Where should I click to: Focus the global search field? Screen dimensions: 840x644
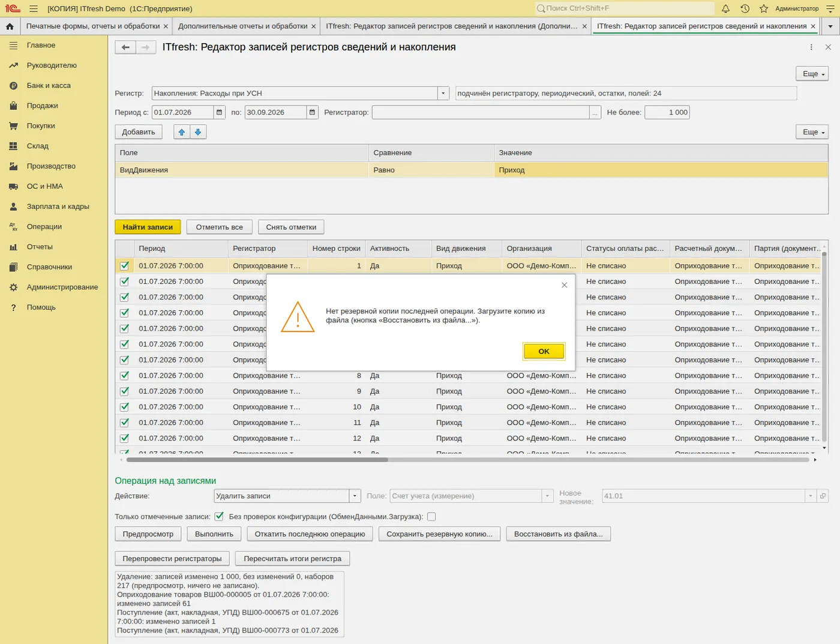tap(624, 8)
